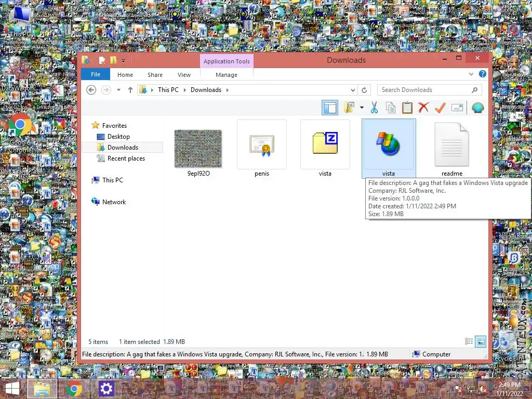Select the vista zip folder file
Viewport: 532px width, 399px height.
(325, 144)
